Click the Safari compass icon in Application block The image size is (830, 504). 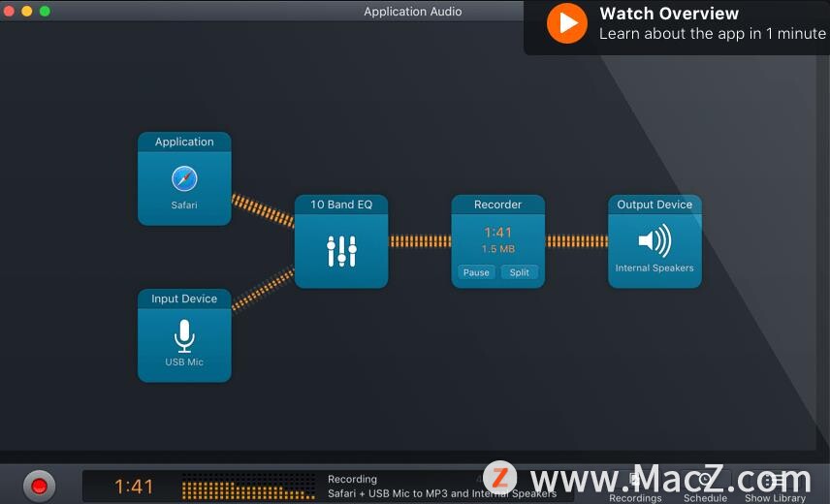(184, 178)
